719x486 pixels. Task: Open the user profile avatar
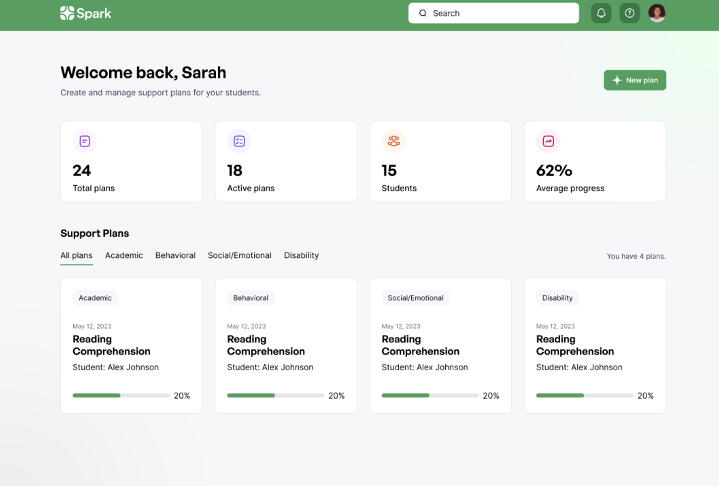pyautogui.click(x=657, y=13)
